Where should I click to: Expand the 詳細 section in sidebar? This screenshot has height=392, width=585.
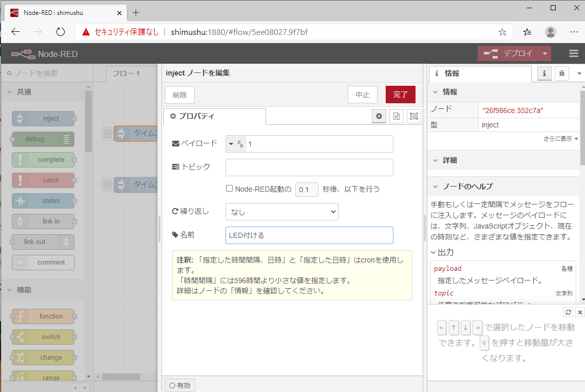click(504, 160)
